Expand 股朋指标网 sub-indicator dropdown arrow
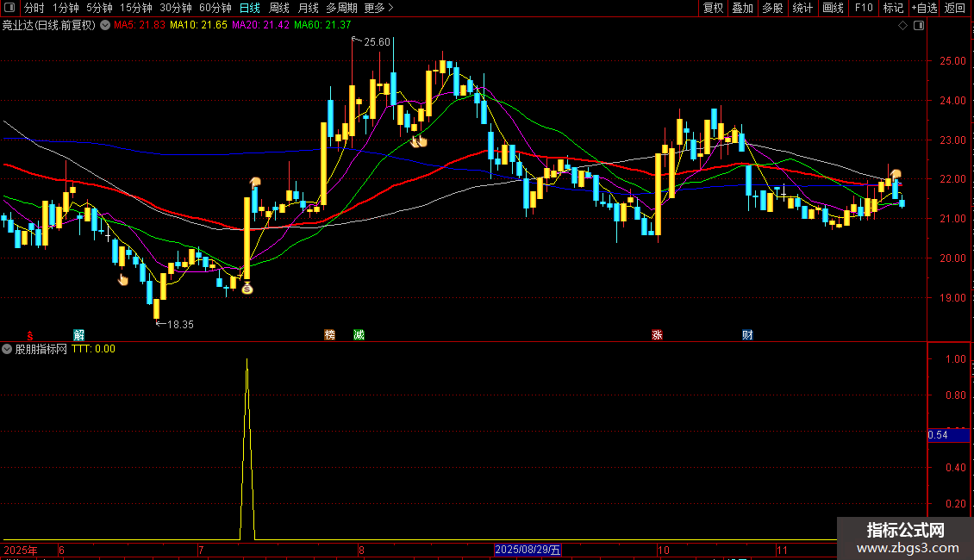This screenshot has width=974, height=560. (7, 349)
